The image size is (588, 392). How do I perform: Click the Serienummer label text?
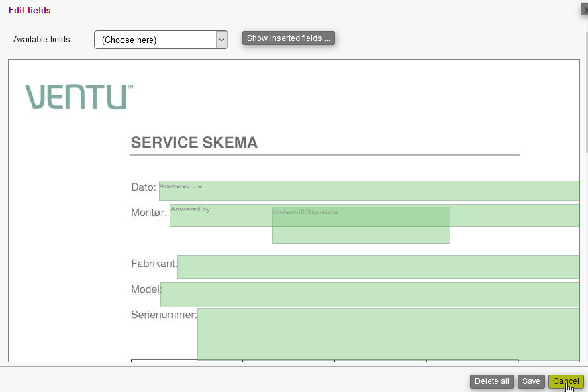(163, 315)
